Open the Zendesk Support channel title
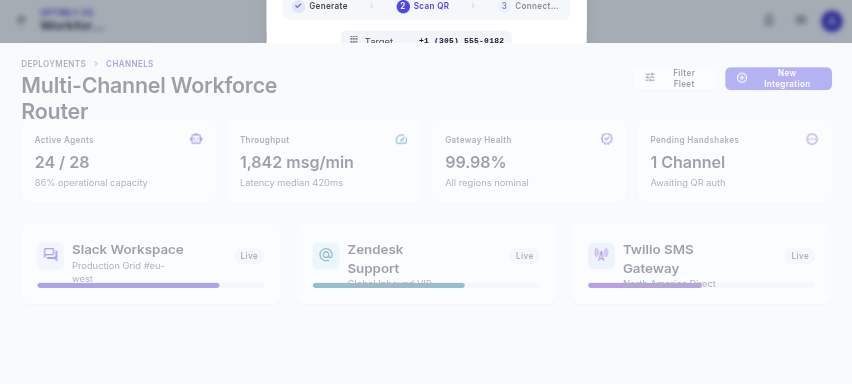Image resolution: width=852 pixels, height=384 pixels. click(375, 259)
